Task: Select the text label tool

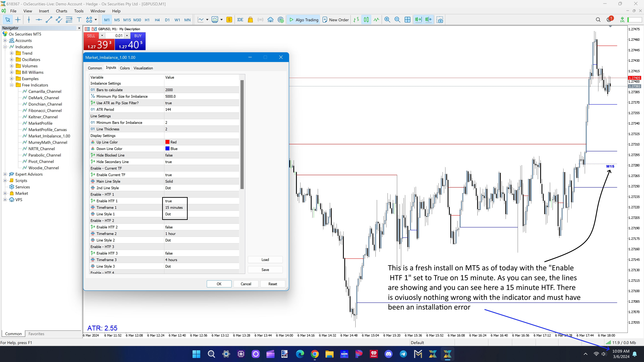Action: [x=79, y=20]
